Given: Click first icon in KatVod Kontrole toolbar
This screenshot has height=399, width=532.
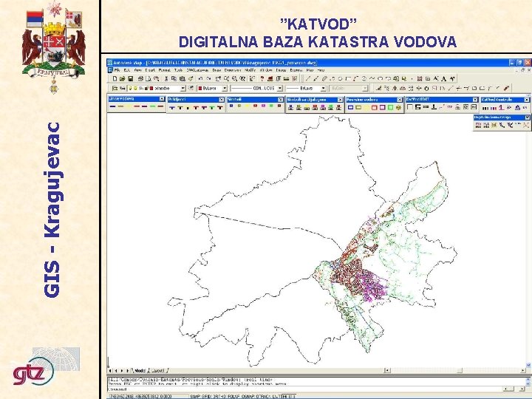Looking at the screenshot, I should coord(485,108).
